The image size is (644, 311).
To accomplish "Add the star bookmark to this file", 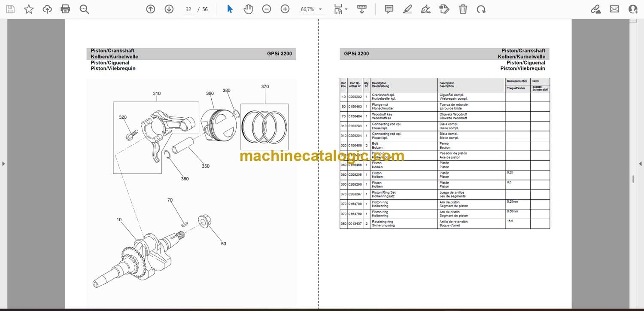I will [29, 9].
